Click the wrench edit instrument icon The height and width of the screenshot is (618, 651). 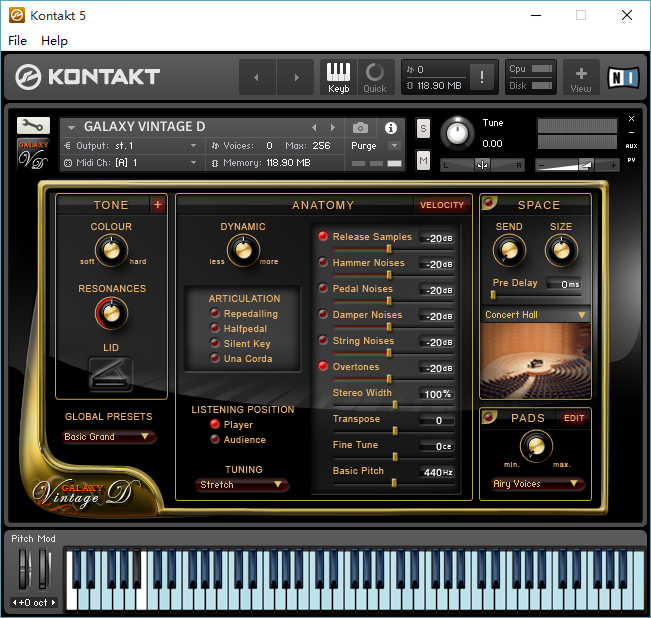click(33, 125)
